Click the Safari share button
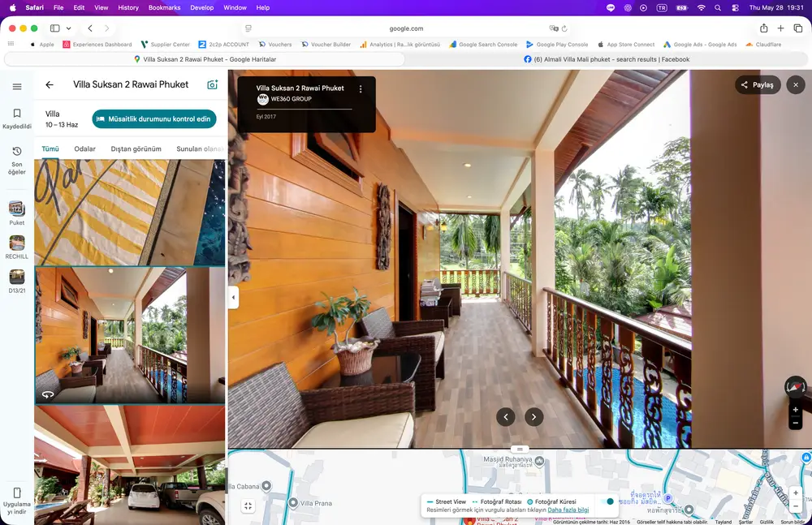Screen dimensions: 812x525 [764, 28]
